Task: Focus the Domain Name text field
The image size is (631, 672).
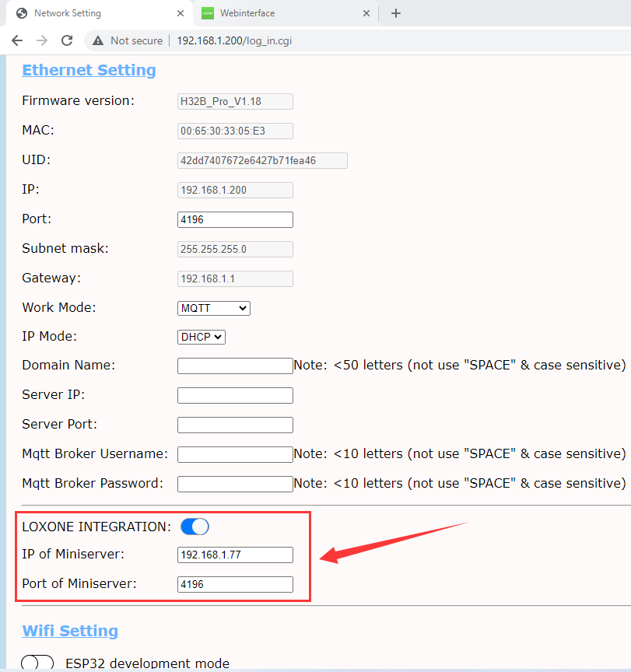Action: click(x=235, y=366)
